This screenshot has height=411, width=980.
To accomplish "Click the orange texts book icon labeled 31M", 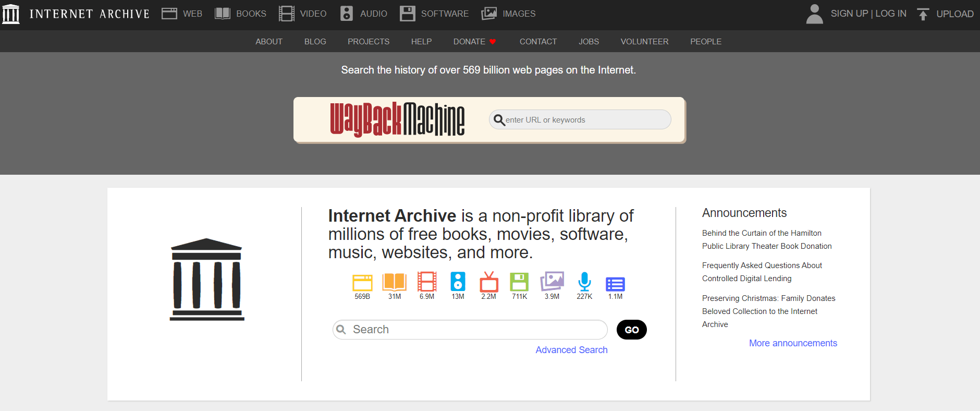I will 395,282.
